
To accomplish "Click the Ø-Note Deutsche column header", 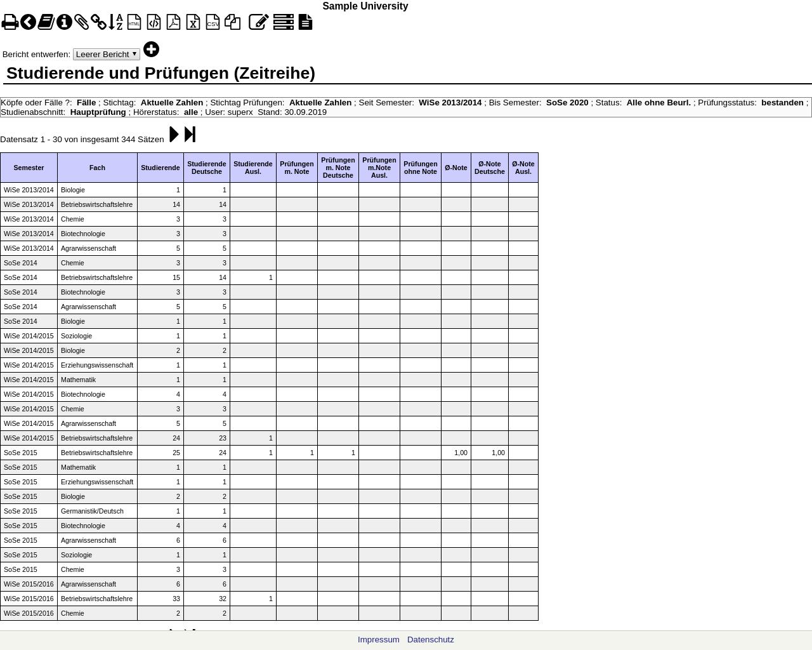I will (490, 168).
